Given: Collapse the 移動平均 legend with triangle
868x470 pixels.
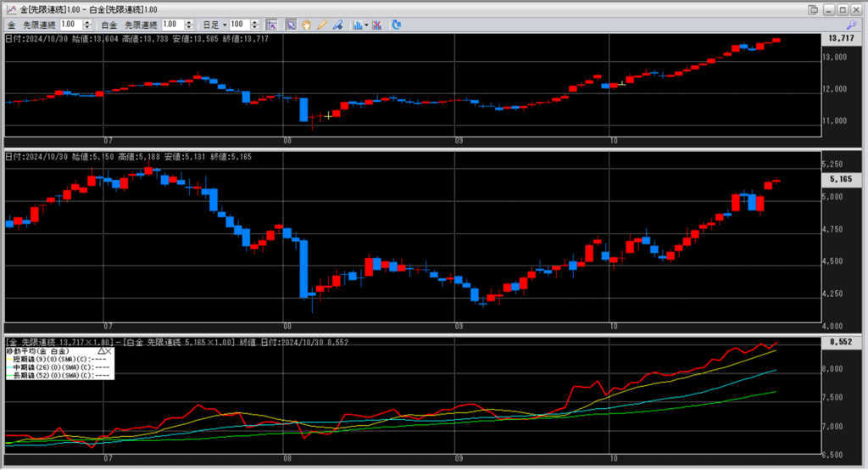Looking at the screenshot, I should coord(100,350).
